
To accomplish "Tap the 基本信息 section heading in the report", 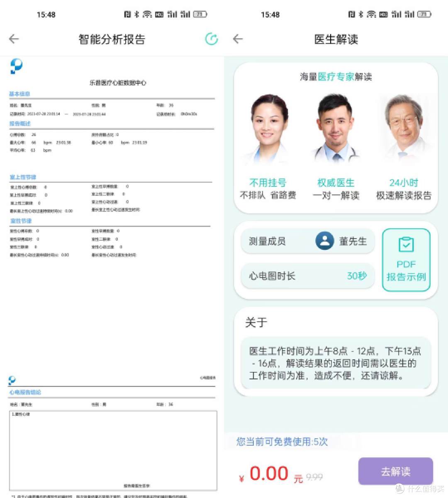I will coord(19,94).
